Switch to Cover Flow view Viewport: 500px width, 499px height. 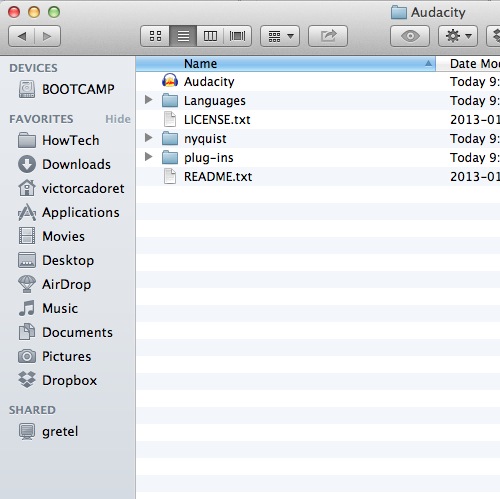pos(238,36)
